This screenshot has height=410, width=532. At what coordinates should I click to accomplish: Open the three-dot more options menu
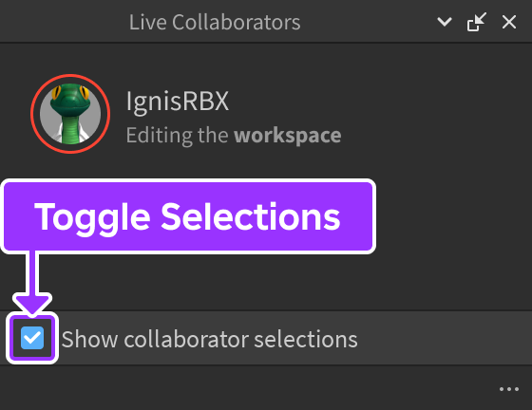[x=509, y=389]
